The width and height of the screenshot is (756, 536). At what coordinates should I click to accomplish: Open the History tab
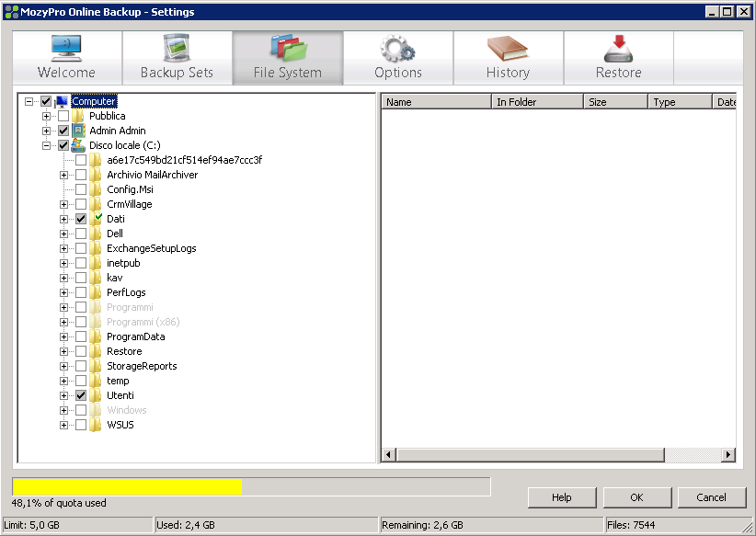[509, 58]
